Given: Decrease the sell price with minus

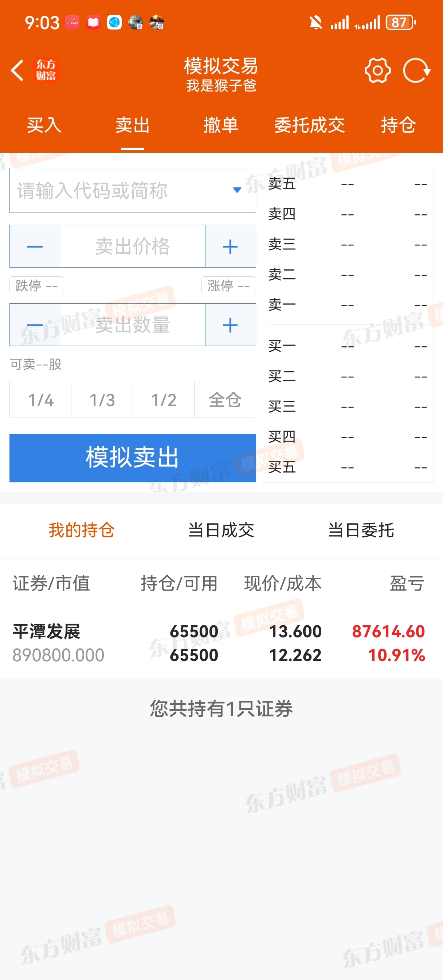Looking at the screenshot, I should 35,246.
